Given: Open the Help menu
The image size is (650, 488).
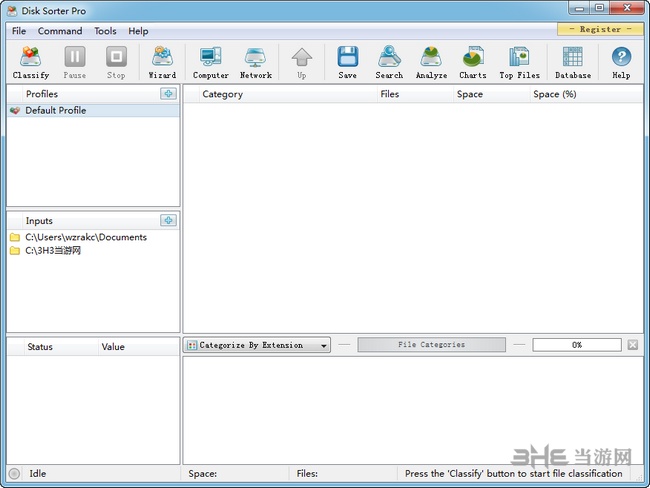Looking at the screenshot, I should click(138, 31).
